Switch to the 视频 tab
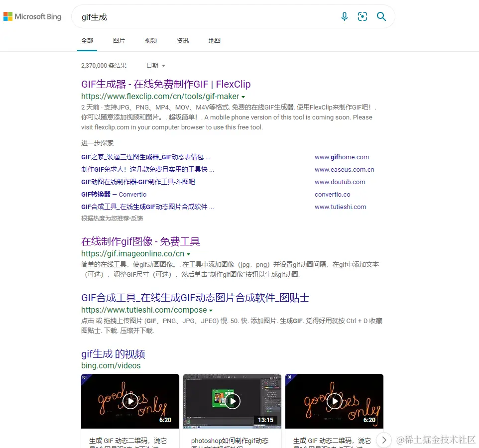 [x=150, y=41]
